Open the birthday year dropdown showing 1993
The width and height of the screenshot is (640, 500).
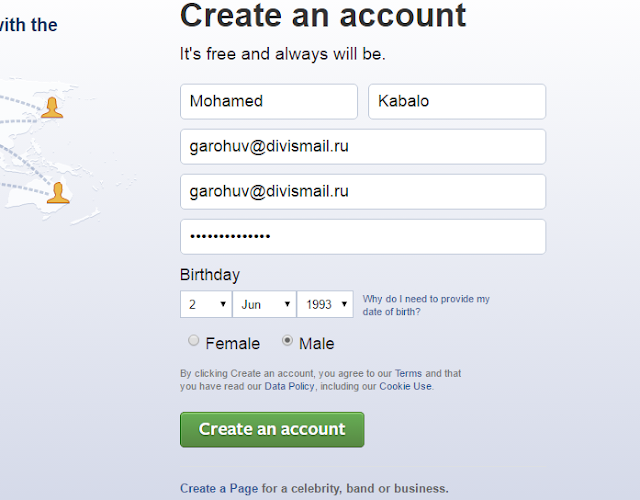(x=325, y=304)
